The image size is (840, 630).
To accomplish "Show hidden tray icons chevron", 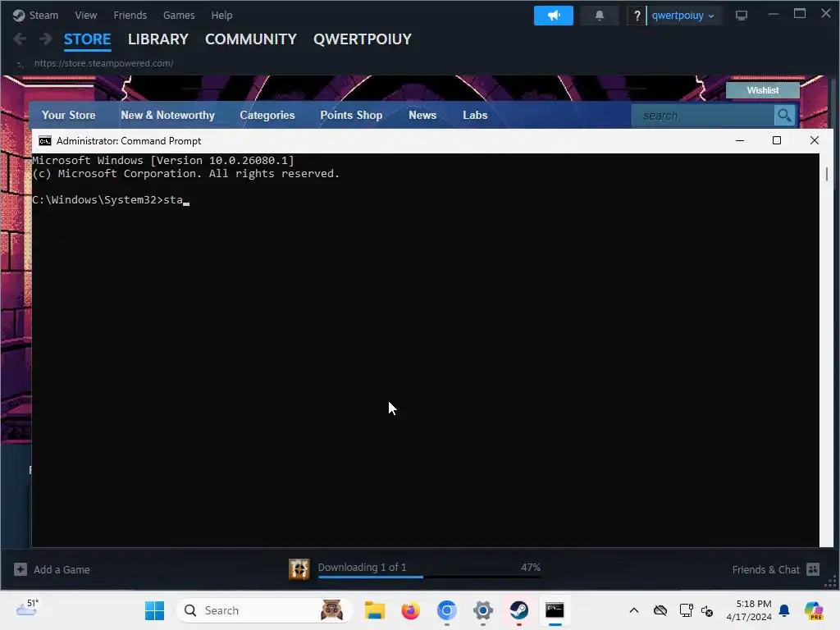I will tap(634, 610).
